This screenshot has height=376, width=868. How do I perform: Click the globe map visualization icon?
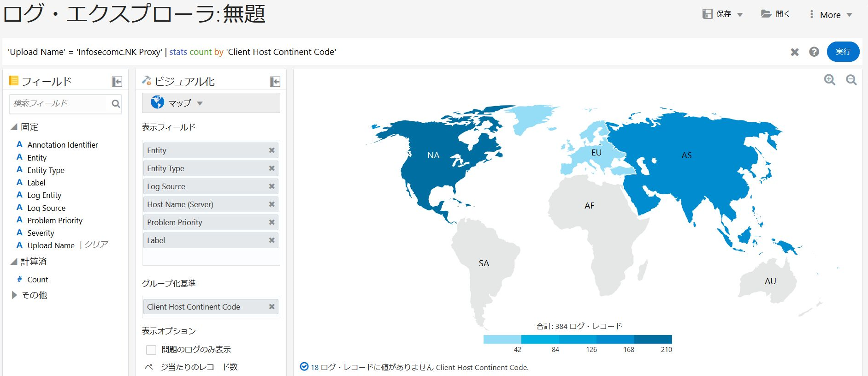(157, 102)
